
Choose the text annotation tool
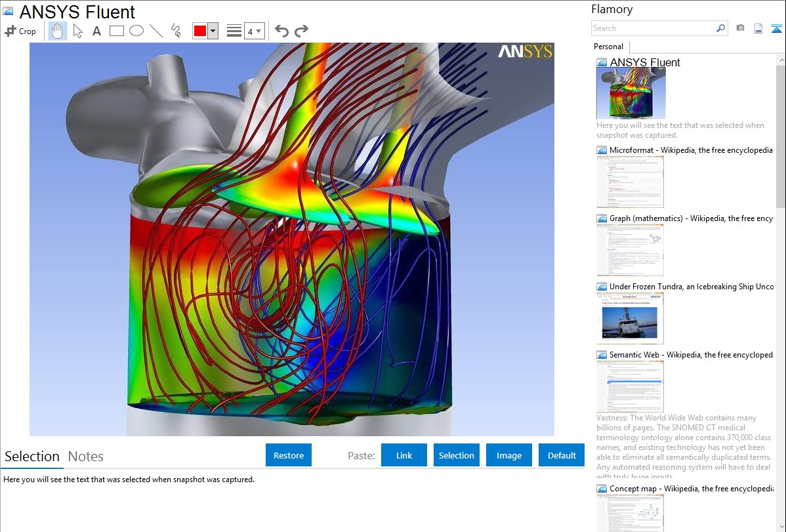[96, 31]
